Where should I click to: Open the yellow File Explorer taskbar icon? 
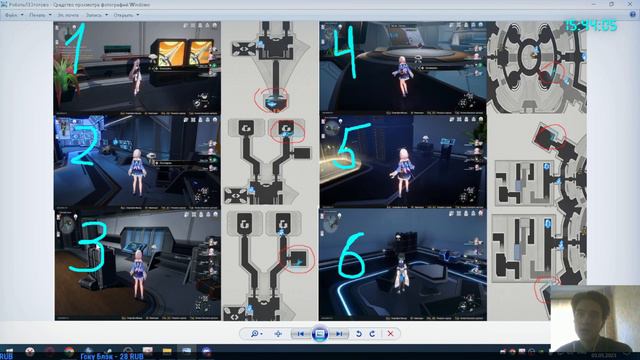(167, 351)
